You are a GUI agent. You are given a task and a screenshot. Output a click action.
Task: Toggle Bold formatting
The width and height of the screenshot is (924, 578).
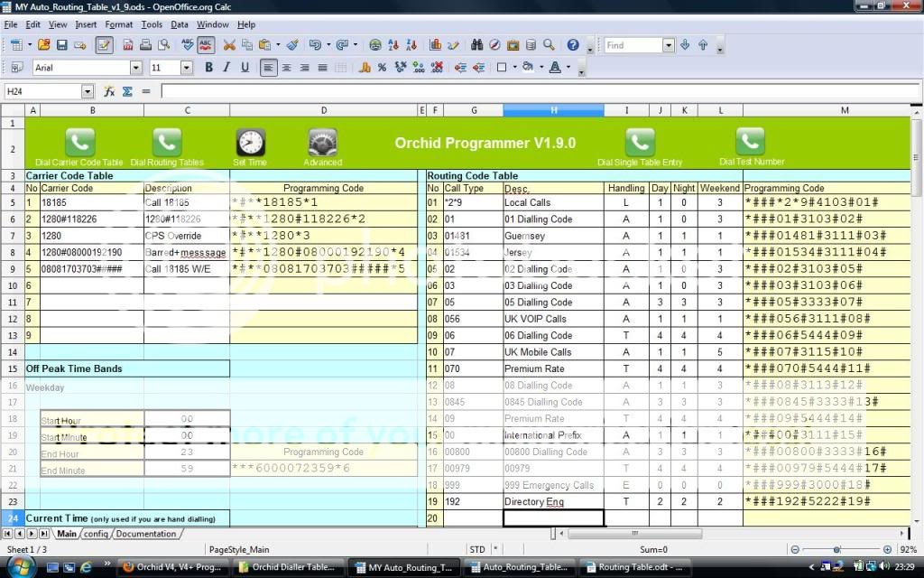[x=208, y=67]
